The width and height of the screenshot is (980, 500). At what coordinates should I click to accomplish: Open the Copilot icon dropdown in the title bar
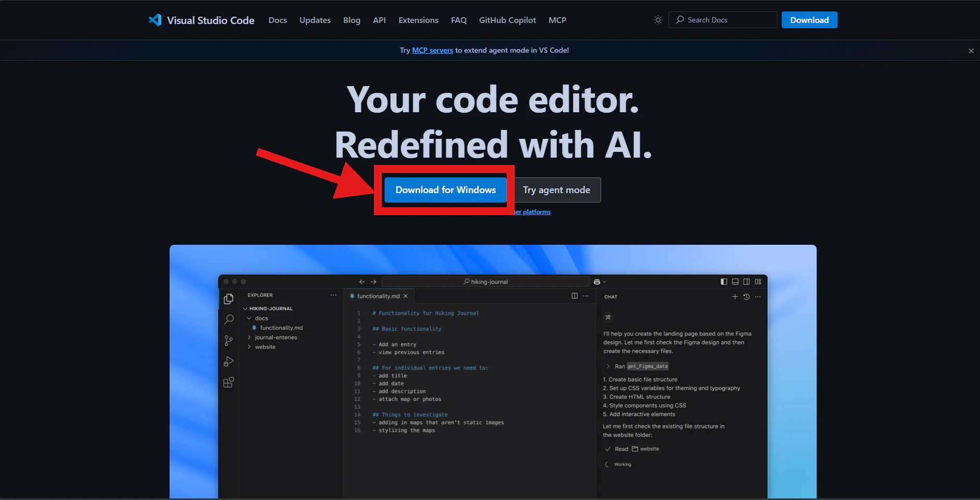click(600, 282)
